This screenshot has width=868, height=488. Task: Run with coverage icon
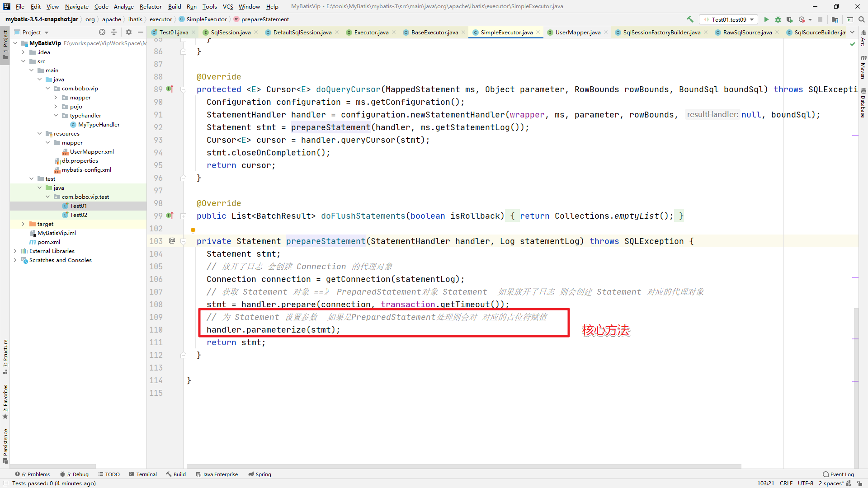point(789,19)
